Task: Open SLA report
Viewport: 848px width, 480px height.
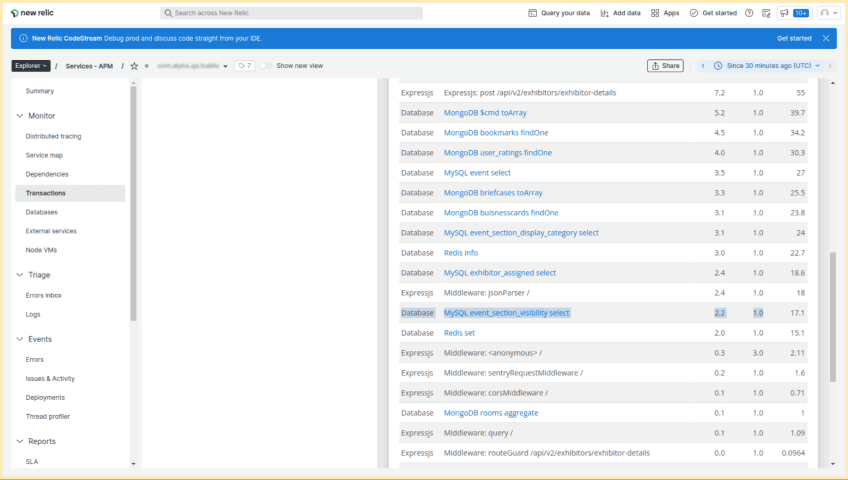Action: 32,462
